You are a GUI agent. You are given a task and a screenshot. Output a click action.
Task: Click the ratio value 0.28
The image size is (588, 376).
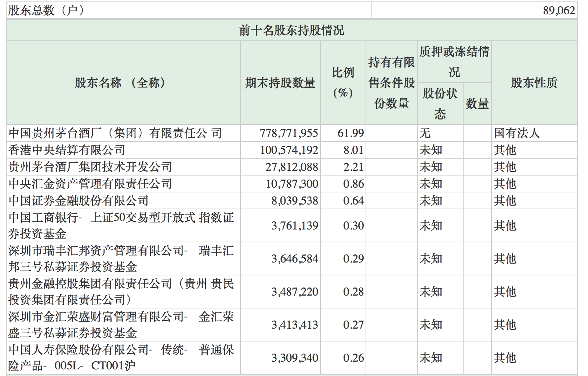coord(353,292)
